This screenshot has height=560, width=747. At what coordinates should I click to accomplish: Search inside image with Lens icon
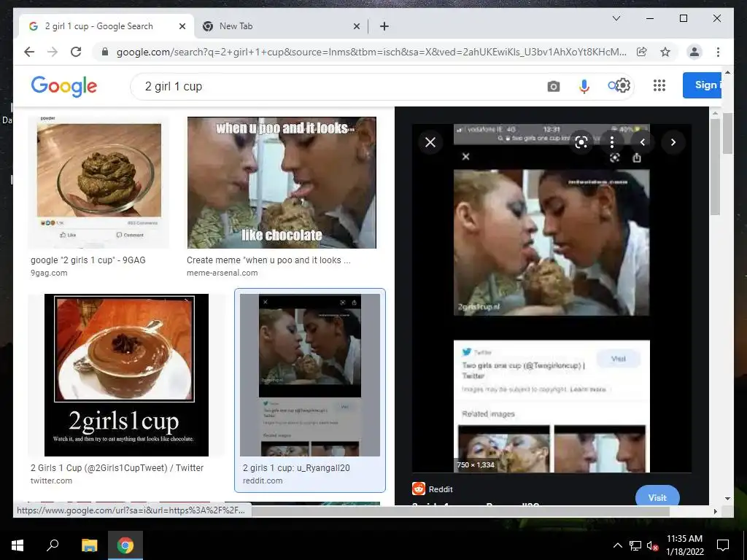(x=581, y=142)
